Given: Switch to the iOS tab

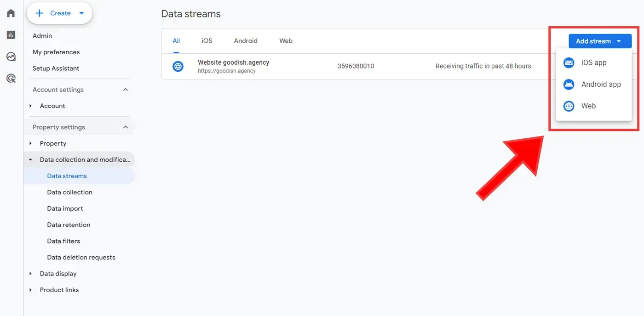Looking at the screenshot, I should click(x=207, y=41).
